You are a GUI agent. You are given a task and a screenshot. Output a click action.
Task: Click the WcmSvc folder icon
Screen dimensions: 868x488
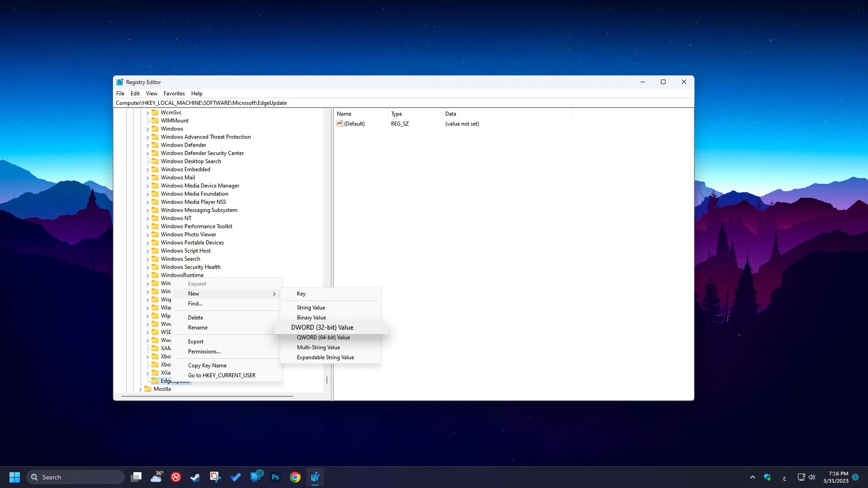(x=155, y=113)
